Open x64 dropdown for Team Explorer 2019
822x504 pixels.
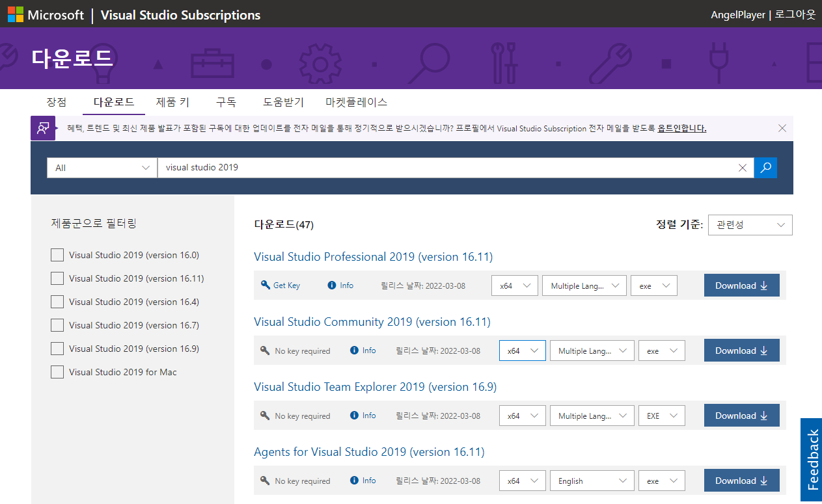pyautogui.click(x=523, y=416)
